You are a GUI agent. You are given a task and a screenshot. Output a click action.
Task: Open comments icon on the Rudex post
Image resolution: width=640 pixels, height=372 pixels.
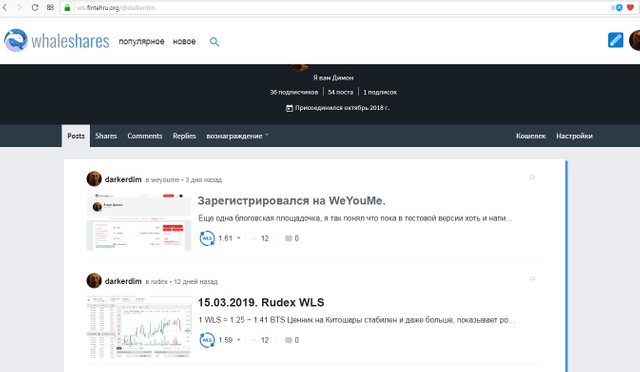[x=288, y=340]
